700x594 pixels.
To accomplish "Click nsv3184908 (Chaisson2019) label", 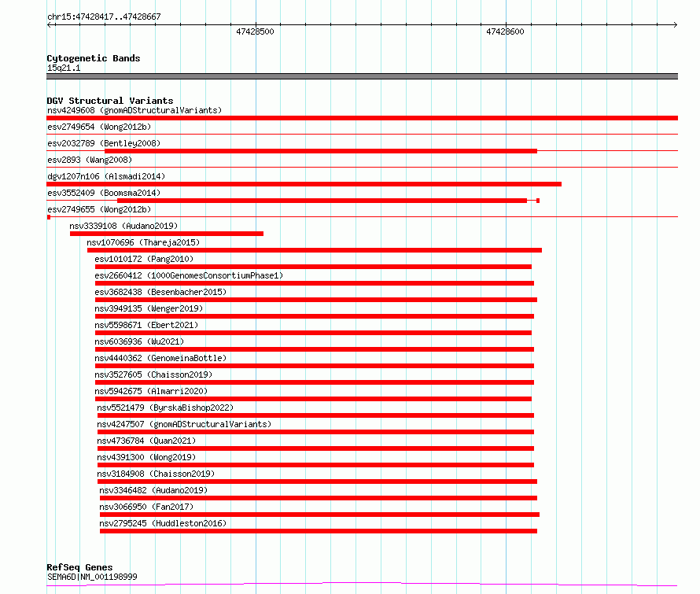I will pyautogui.click(x=156, y=474).
